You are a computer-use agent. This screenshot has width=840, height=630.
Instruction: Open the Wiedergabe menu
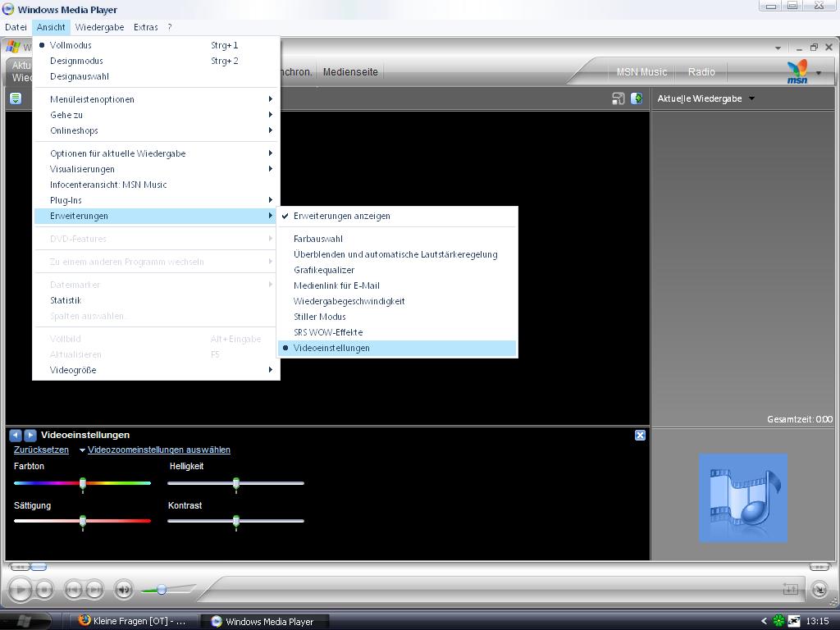tap(99, 27)
